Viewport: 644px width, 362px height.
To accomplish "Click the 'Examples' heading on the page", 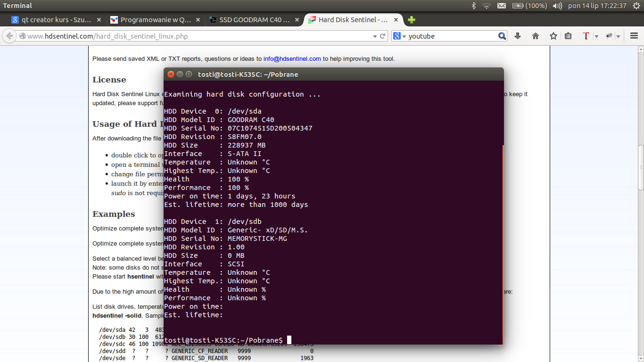I will [x=114, y=214].
